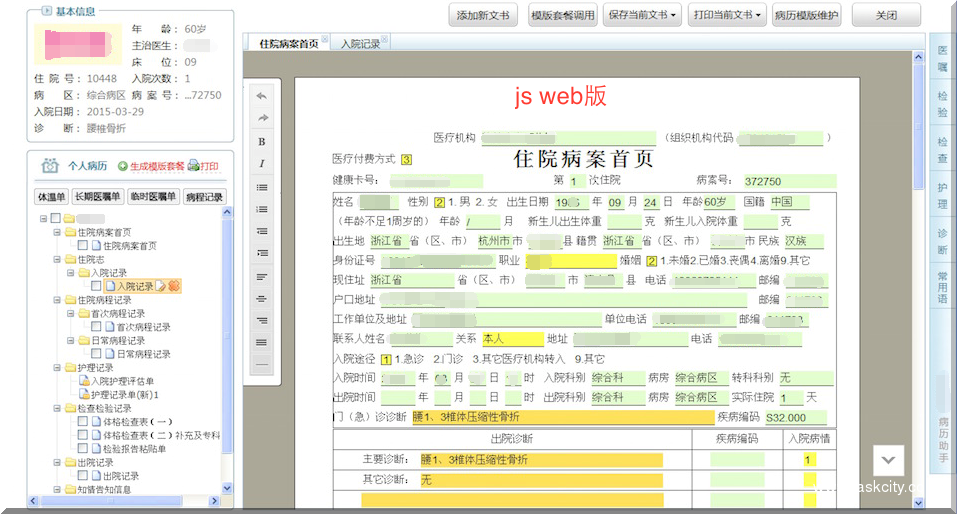Collapse the 护理记录 folder
This screenshot has width=957, height=514.
point(57,367)
